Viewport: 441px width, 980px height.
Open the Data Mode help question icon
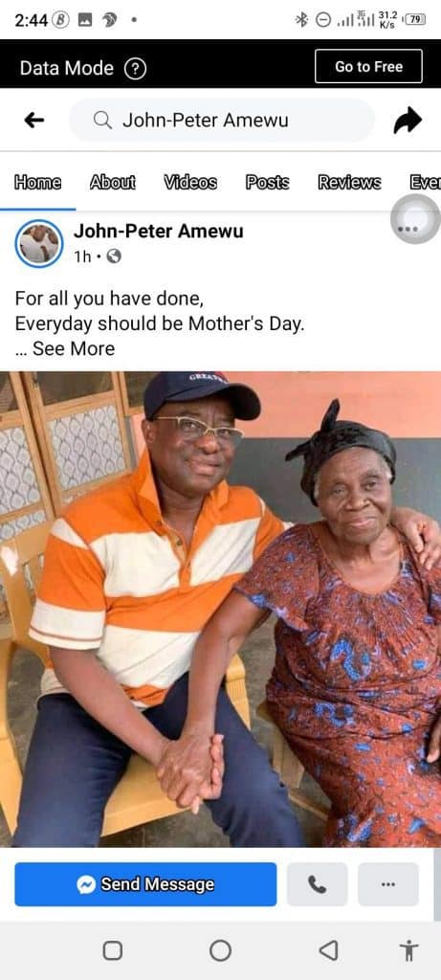pos(135,68)
